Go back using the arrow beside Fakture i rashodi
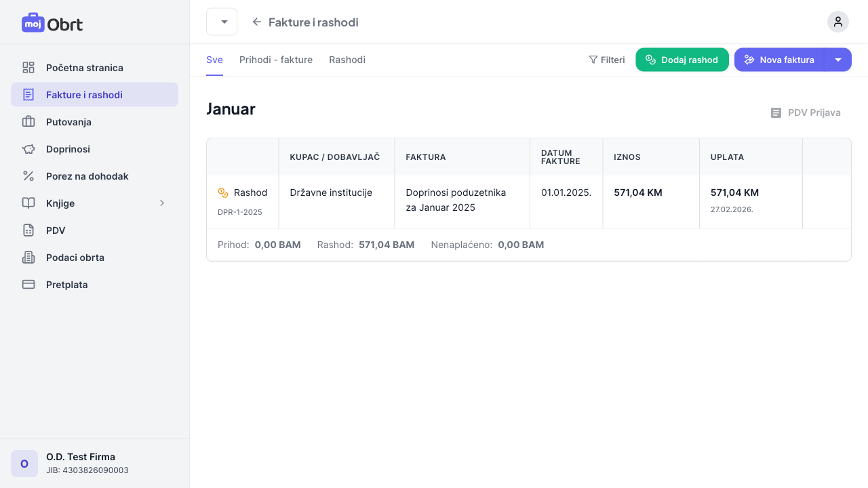The height and width of the screenshot is (488, 868). click(x=257, y=22)
